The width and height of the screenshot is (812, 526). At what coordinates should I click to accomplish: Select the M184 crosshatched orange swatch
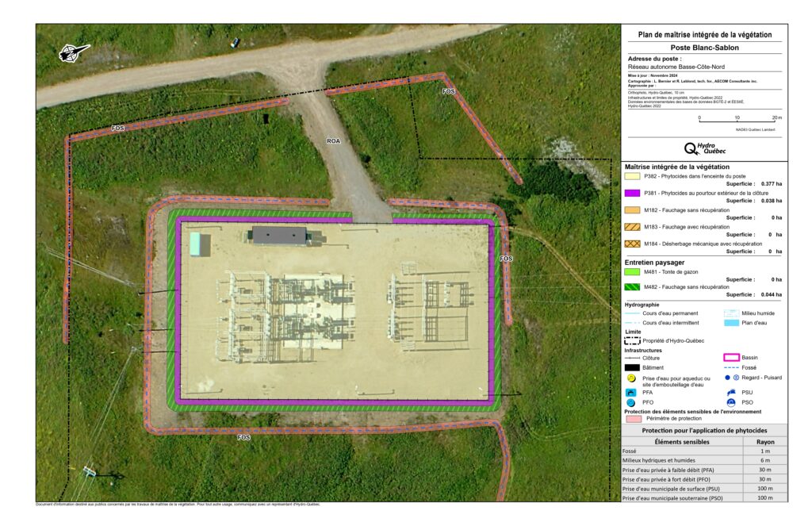[x=632, y=244]
